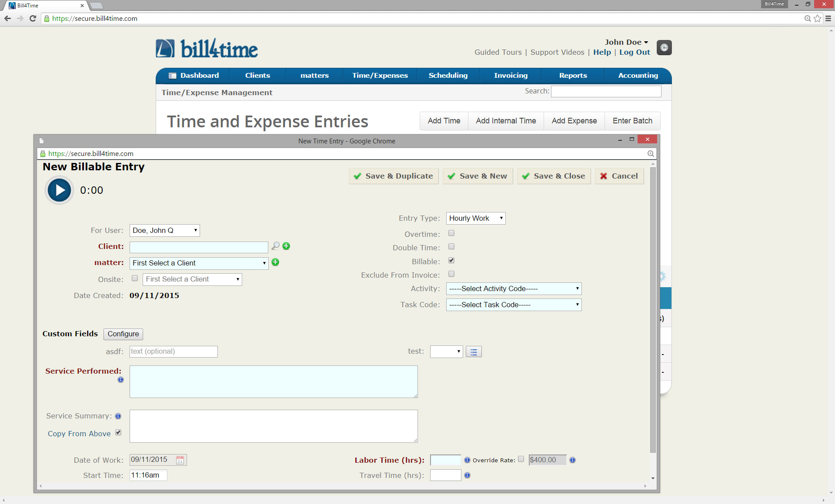Click inside the Labor Time hours field
Screen dimensions: 835x504
point(444,460)
